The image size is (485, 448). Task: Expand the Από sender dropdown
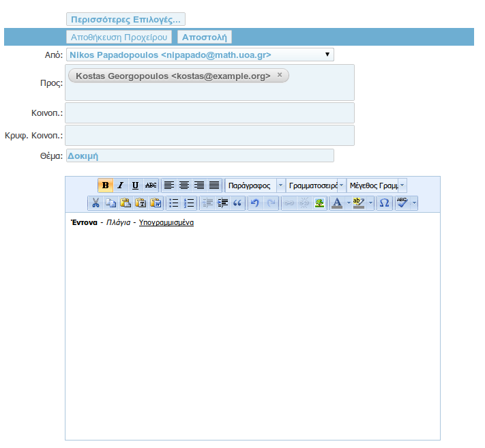tap(327, 55)
